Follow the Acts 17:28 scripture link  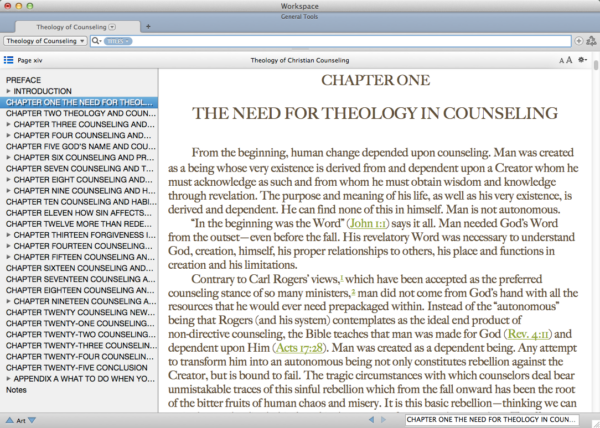tap(299, 348)
